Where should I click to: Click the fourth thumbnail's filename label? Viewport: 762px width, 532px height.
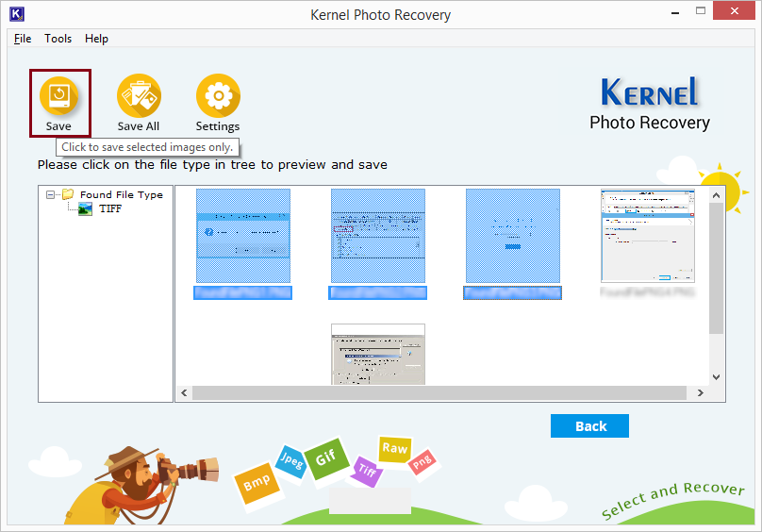click(x=648, y=292)
